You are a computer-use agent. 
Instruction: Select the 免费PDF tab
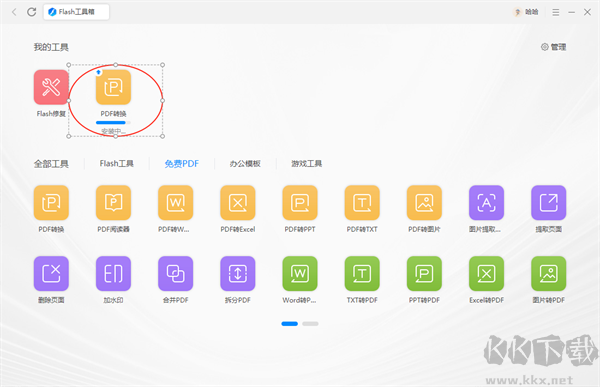(182, 164)
